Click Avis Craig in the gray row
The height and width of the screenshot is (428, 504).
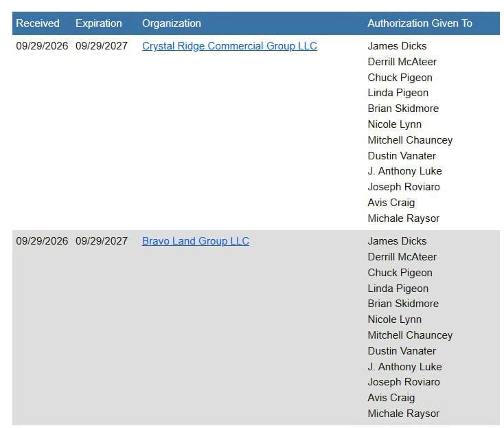391,398
